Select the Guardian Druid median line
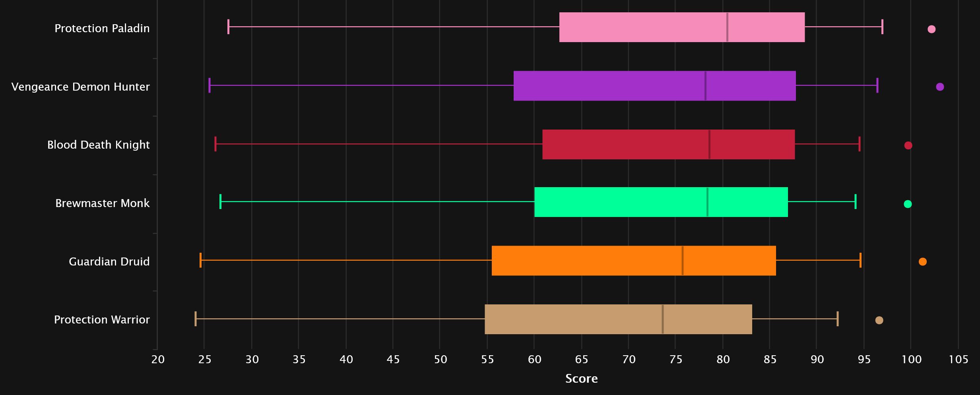Image resolution: width=980 pixels, height=395 pixels. [x=683, y=261]
